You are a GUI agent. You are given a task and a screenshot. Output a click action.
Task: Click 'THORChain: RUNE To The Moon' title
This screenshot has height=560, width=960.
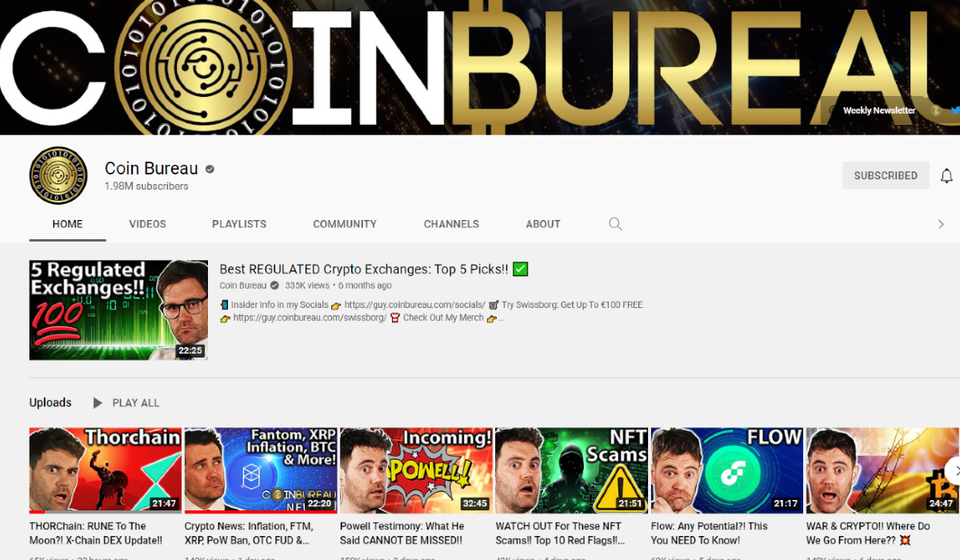[96, 533]
